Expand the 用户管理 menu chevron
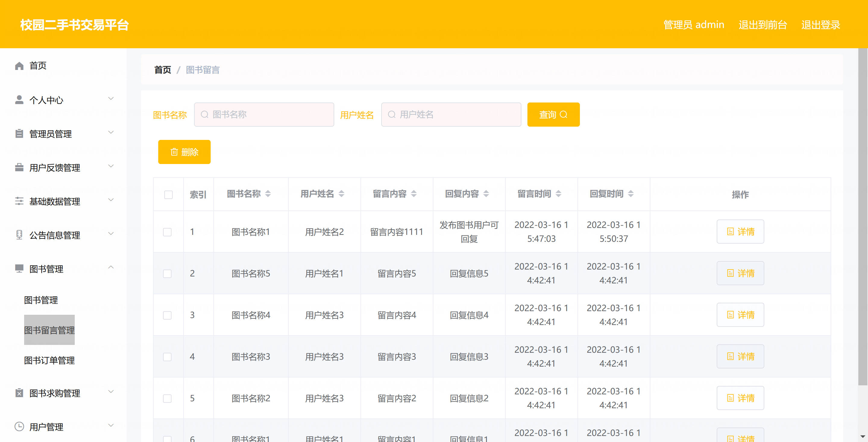Image resolution: width=868 pixels, height=442 pixels. (x=111, y=425)
